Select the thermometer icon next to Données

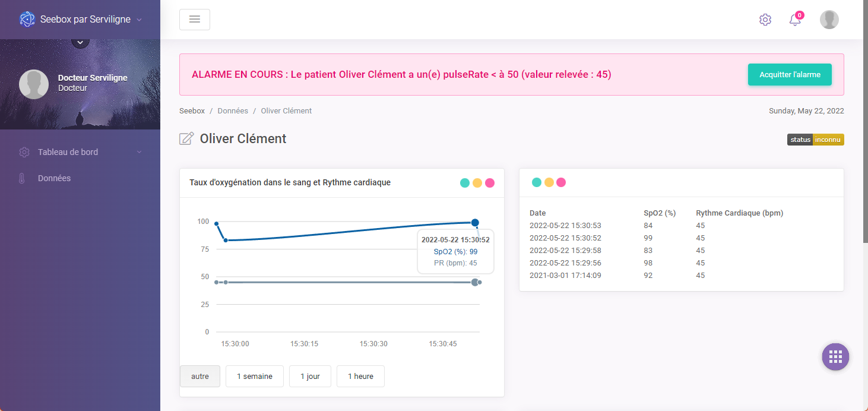[23, 178]
